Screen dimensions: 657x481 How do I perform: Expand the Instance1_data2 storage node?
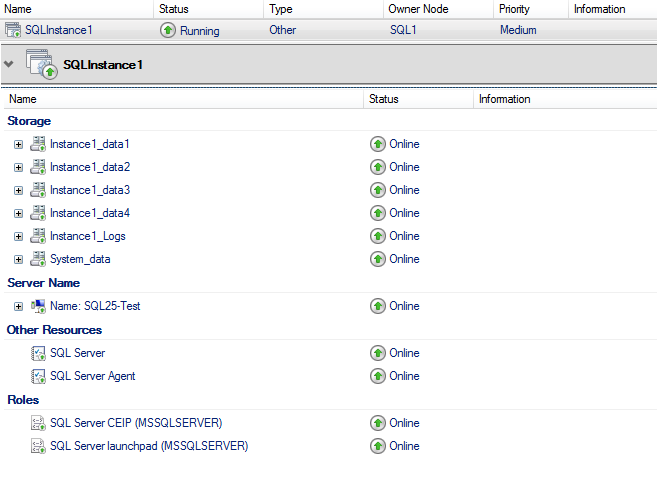point(18,168)
